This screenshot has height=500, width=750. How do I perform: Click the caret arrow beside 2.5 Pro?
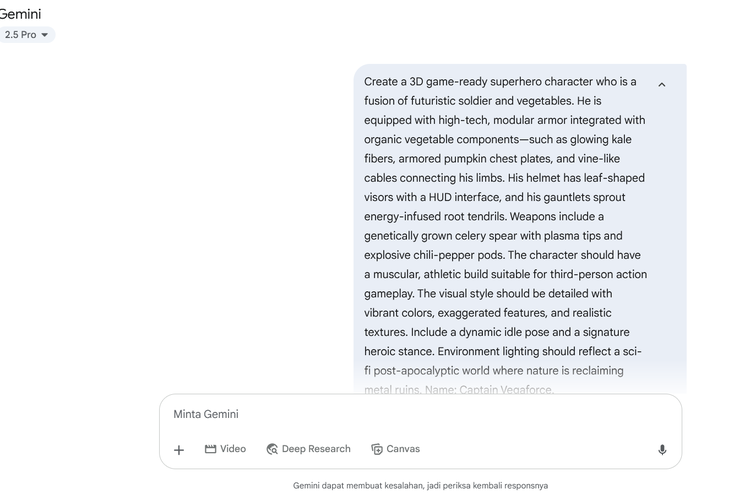point(44,35)
